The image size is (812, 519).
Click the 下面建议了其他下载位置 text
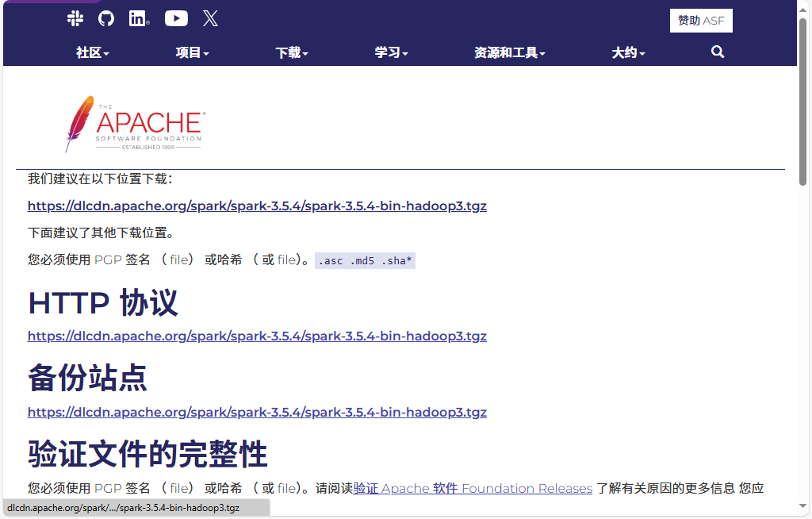pyautogui.click(x=101, y=233)
